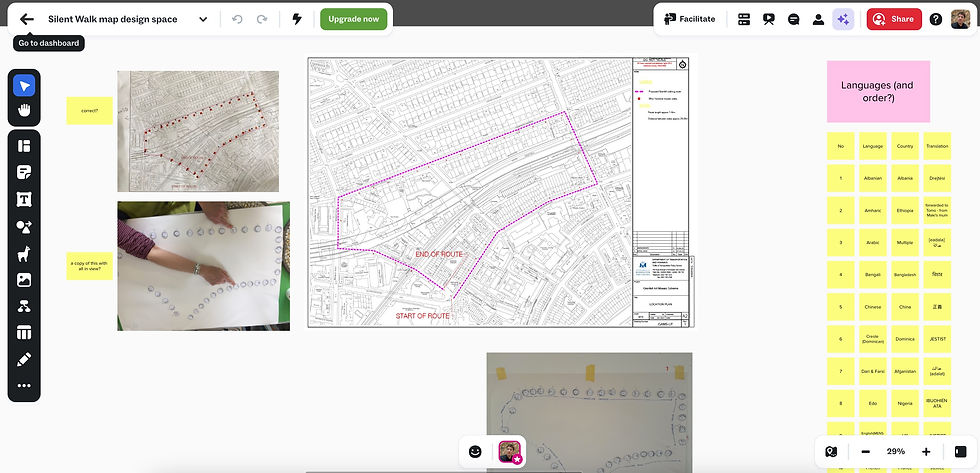This screenshot has height=473, width=980.
Task: Open the lightning quick actions icon
Action: (297, 19)
